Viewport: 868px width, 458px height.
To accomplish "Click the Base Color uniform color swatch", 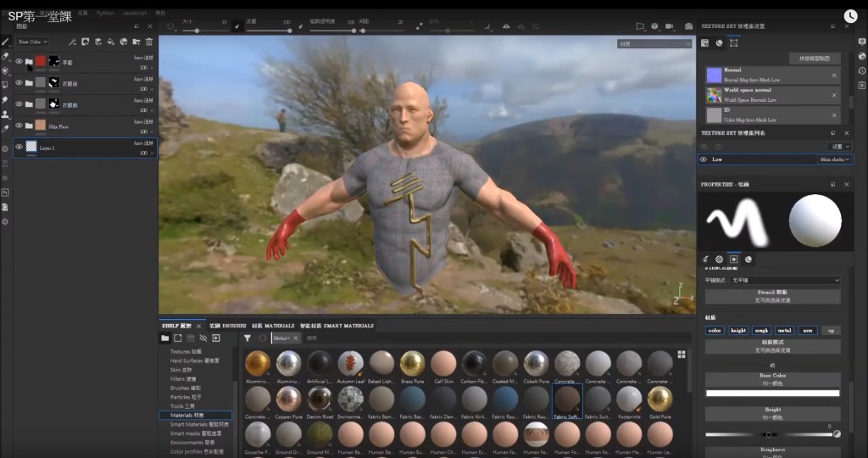I will coord(772,393).
